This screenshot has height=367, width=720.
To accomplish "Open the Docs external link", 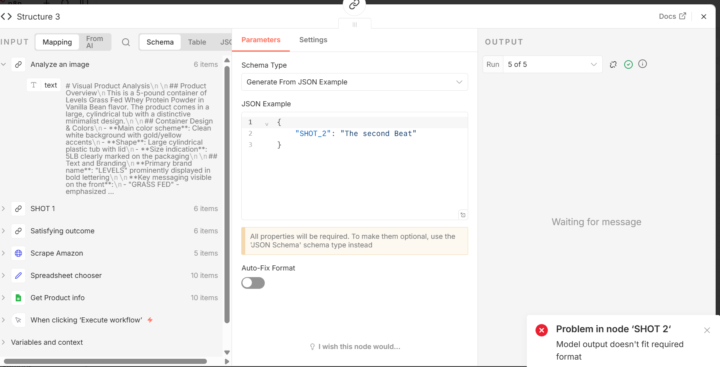I will tap(672, 16).
